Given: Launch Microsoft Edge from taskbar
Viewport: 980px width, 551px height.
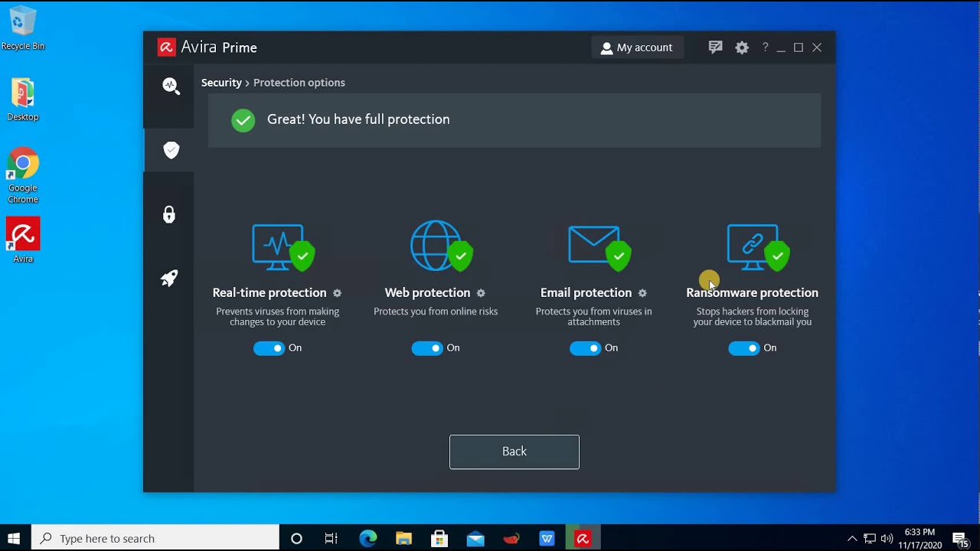Looking at the screenshot, I should [x=368, y=538].
